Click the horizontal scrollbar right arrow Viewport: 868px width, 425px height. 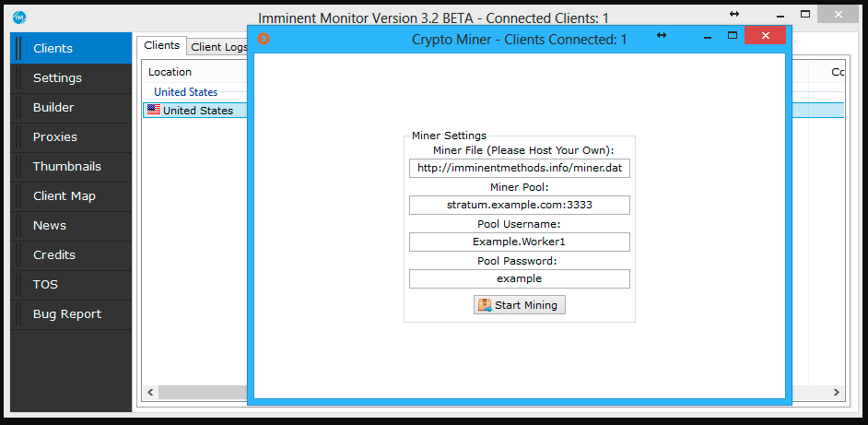(837, 392)
